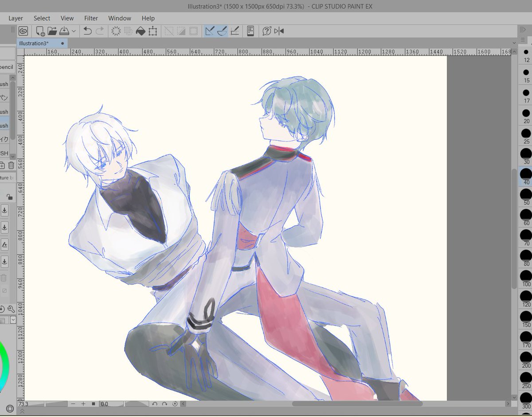Toggle Snap to Special Ruler
Image resolution: width=532 pixels, height=417 pixels.
[222, 31]
